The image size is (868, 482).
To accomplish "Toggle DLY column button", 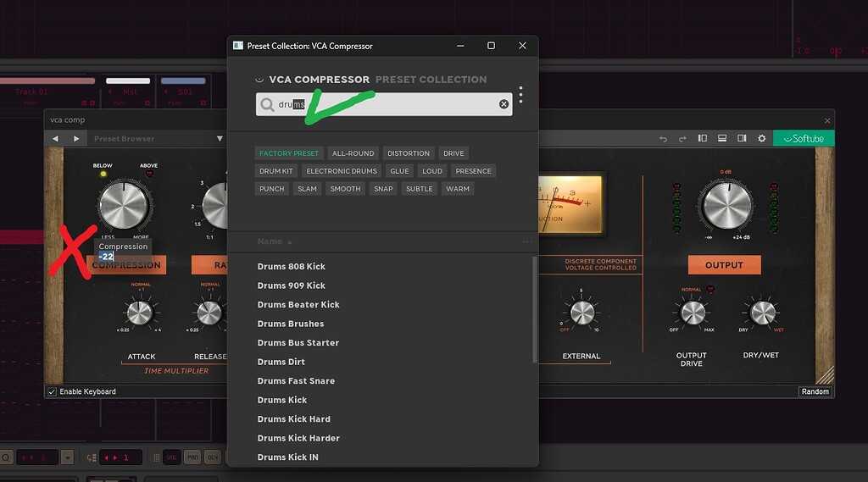I will (213, 457).
